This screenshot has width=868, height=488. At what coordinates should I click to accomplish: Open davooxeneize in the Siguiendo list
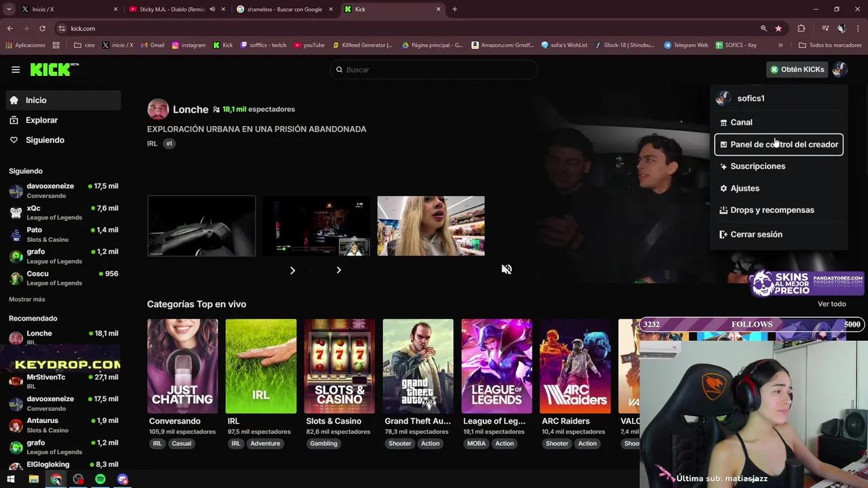63,190
